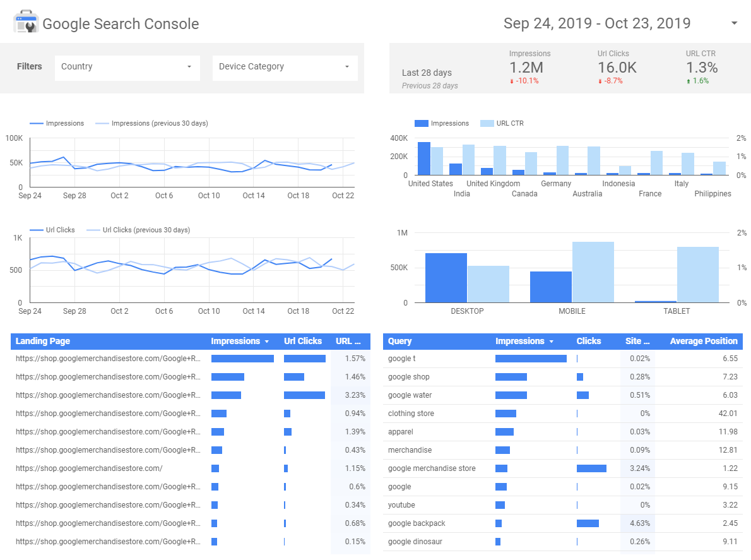This screenshot has height=560, width=751.
Task: Click the 'Previous 28 days' label
Action: (430, 86)
